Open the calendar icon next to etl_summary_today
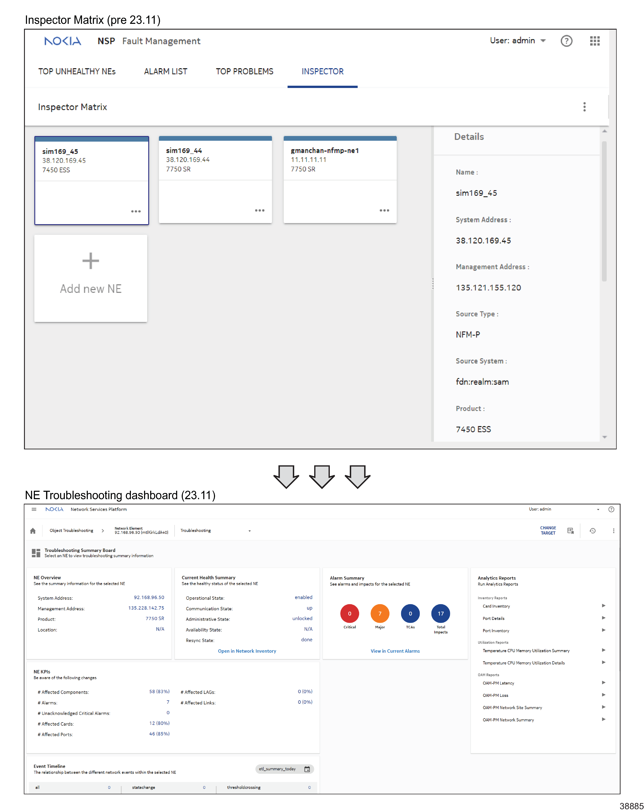Image resolution: width=644 pixels, height=812 pixels. [x=307, y=769]
